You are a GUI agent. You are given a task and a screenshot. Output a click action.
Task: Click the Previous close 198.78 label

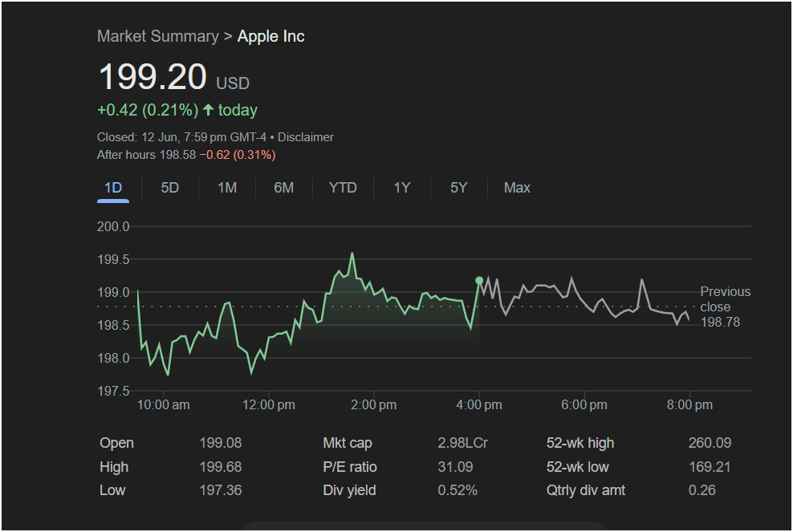(725, 307)
